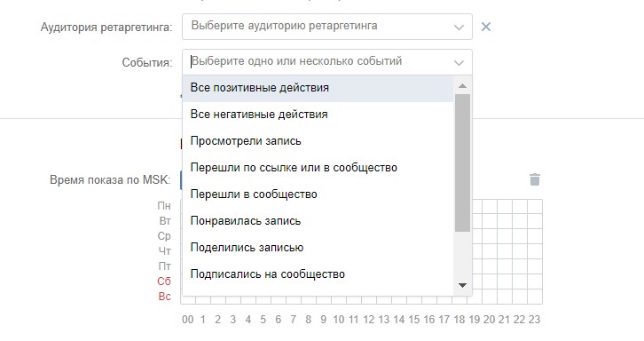Screen dimensions: 644x341
Task: Select "Все позитивные действия" option
Action: pyautogui.click(x=318, y=88)
